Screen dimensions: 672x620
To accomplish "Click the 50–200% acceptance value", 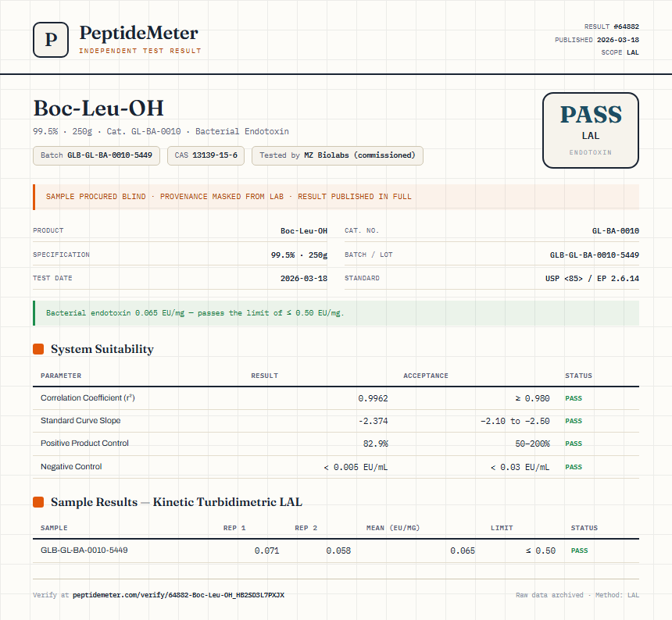I will [x=532, y=444].
